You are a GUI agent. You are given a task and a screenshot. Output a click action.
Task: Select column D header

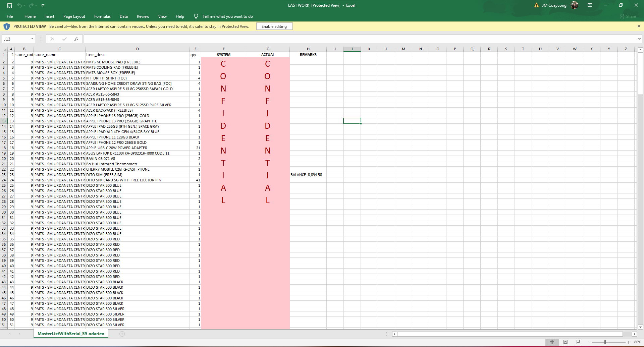[x=138, y=49]
